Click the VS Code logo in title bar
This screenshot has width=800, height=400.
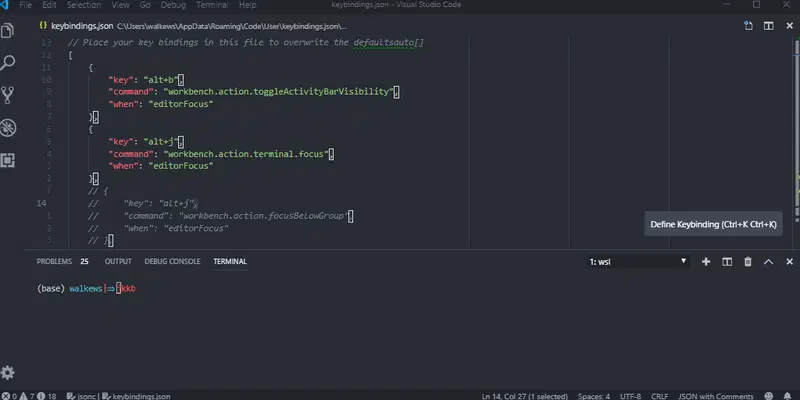point(4,5)
